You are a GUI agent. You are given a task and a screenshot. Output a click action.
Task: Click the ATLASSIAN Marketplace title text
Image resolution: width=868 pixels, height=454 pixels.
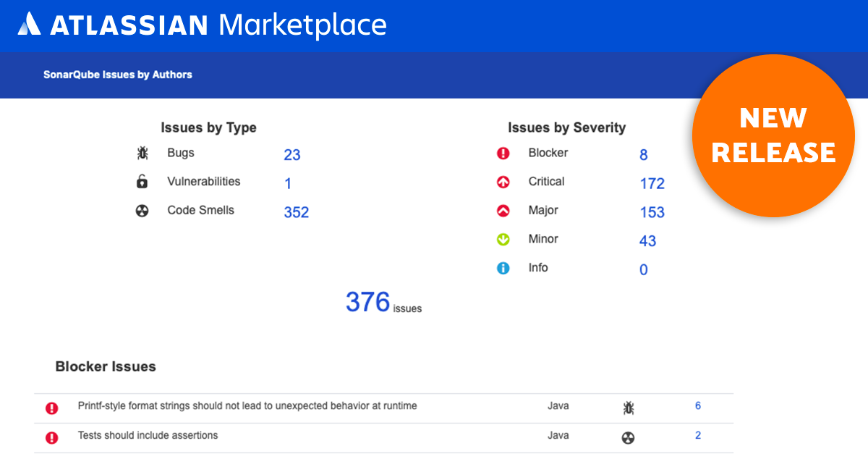218,25
